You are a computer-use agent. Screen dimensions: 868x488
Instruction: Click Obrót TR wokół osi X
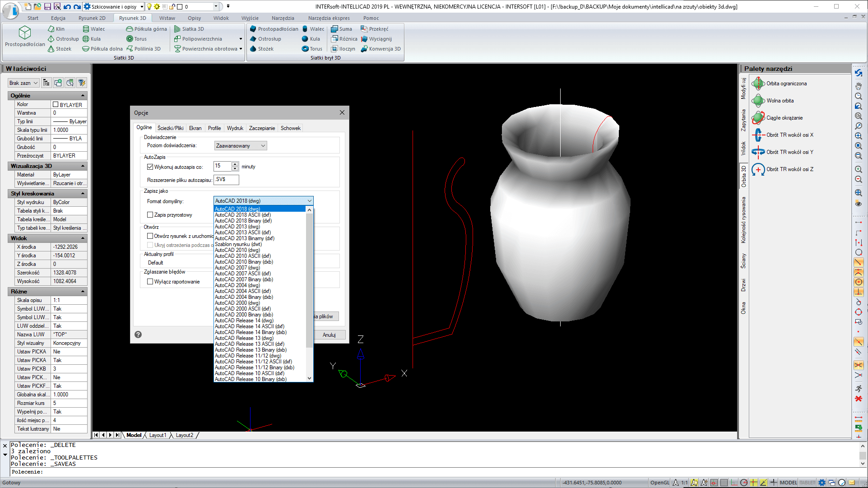point(783,135)
